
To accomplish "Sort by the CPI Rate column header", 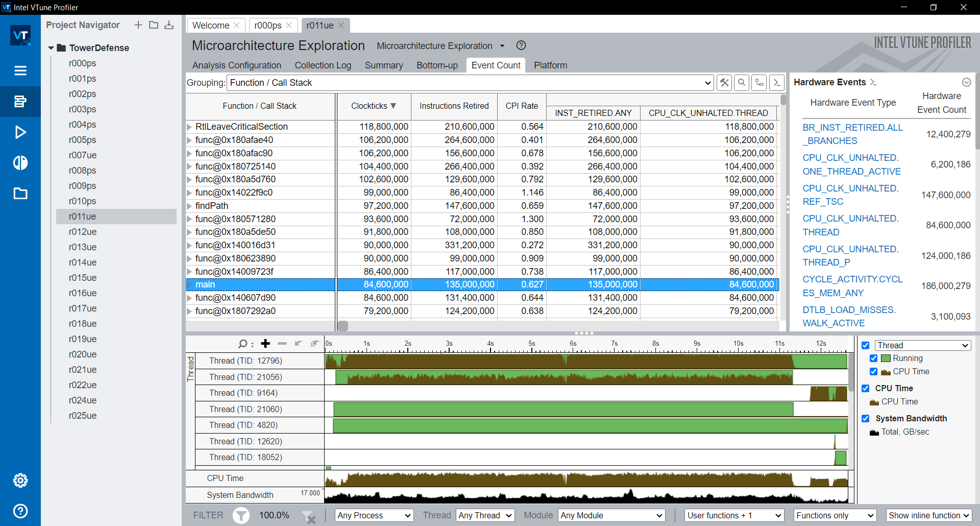I will (x=522, y=106).
